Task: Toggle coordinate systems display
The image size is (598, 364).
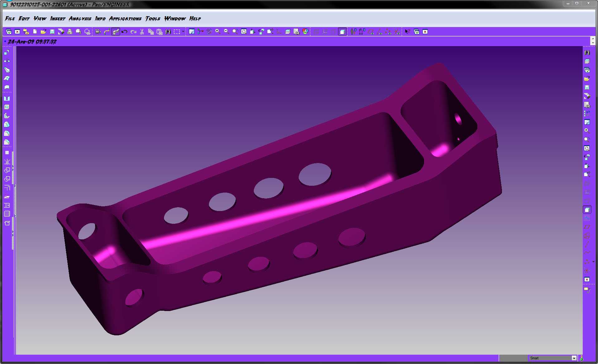Action: point(397,31)
